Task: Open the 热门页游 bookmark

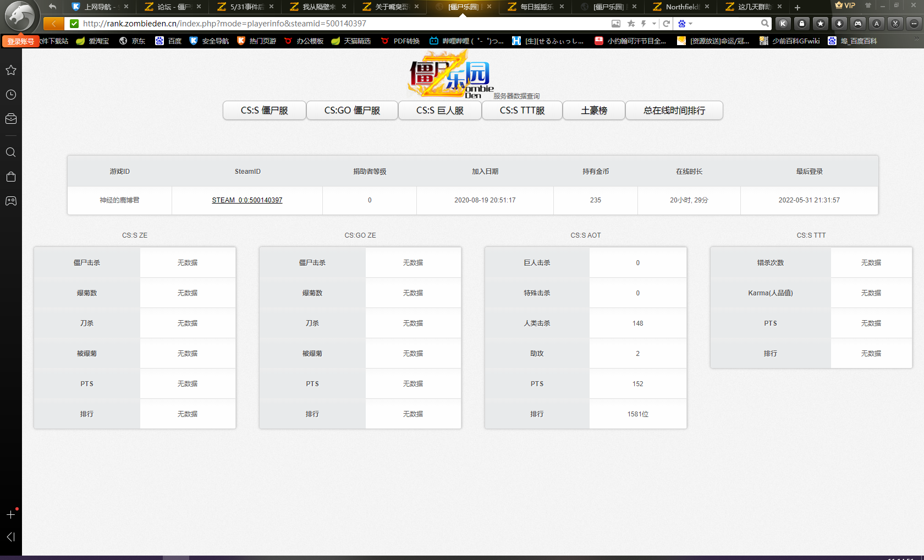Action: tap(256, 41)
